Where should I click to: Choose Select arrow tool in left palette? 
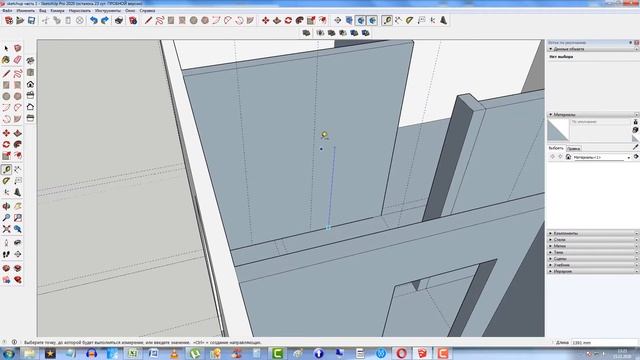click(x=6, y=49)
